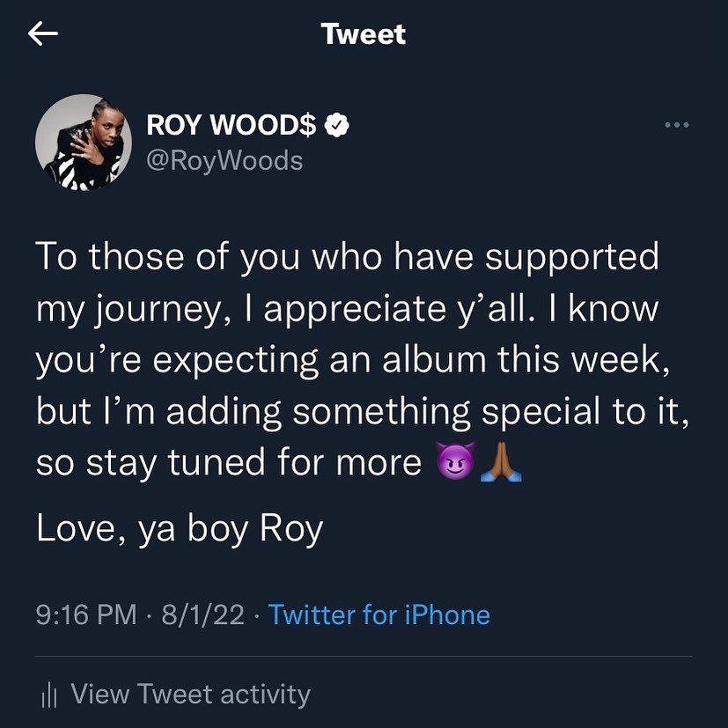Click the 'To those of you' first line
The image size is (728, 728).
point(348,256)
